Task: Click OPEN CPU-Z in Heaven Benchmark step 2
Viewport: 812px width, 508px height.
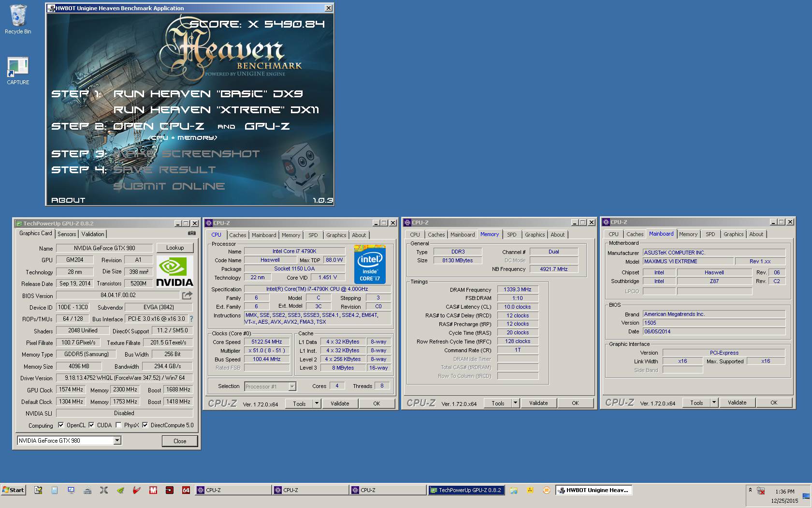Action: (x=159, y=126)
